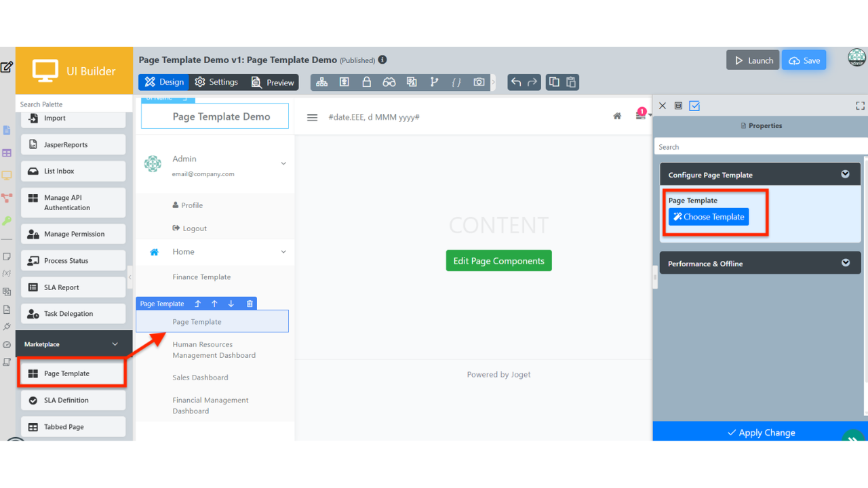Viewport: 868px width, 488px height.
Task: Click the camera screenshot icon in toolbar
Action: click(x=479, y=82)
